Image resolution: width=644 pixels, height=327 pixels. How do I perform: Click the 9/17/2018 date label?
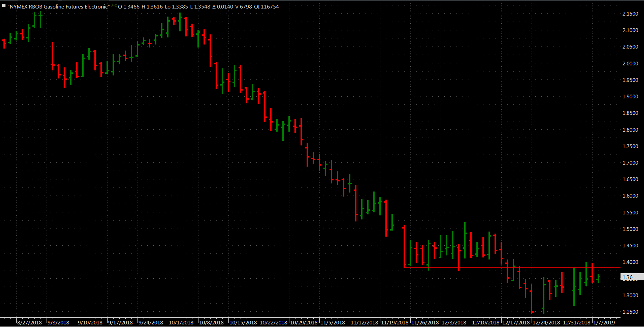pos(120,322)
